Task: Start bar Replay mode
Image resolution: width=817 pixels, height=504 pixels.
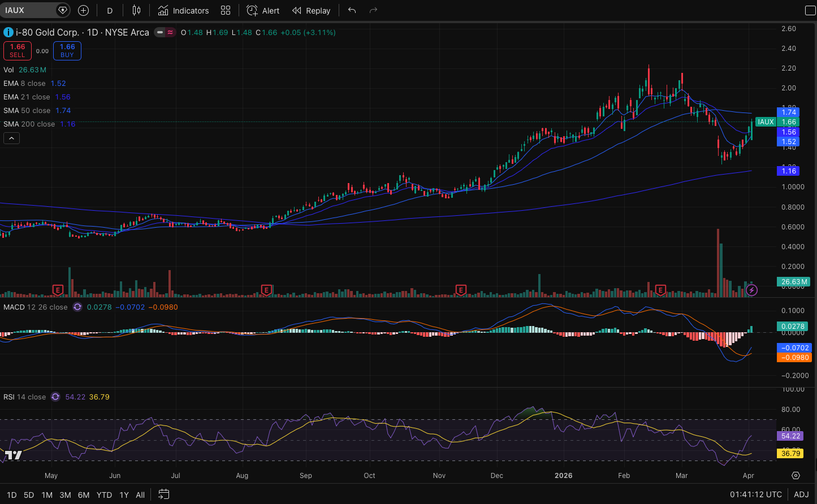Action: tap(312, 10)
